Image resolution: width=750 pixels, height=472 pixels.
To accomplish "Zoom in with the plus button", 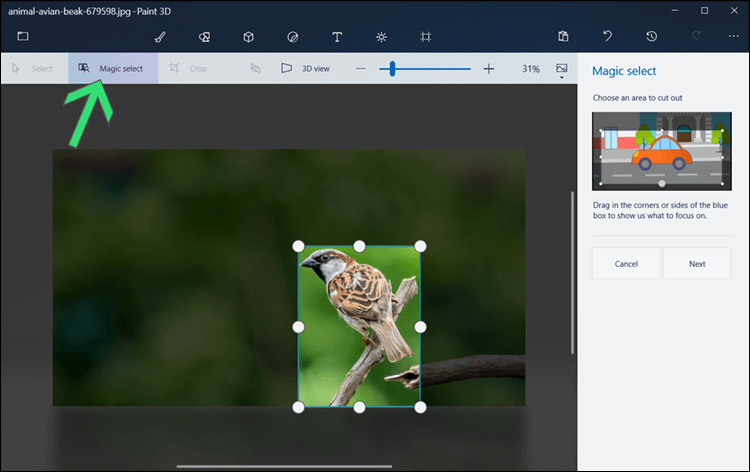I will (x=488, y=69).
